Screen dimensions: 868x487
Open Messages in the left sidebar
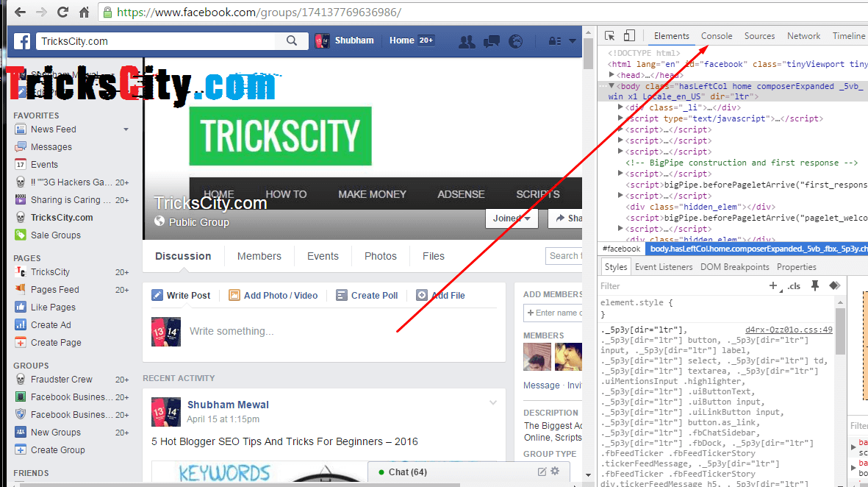click(x=51, y=147)
